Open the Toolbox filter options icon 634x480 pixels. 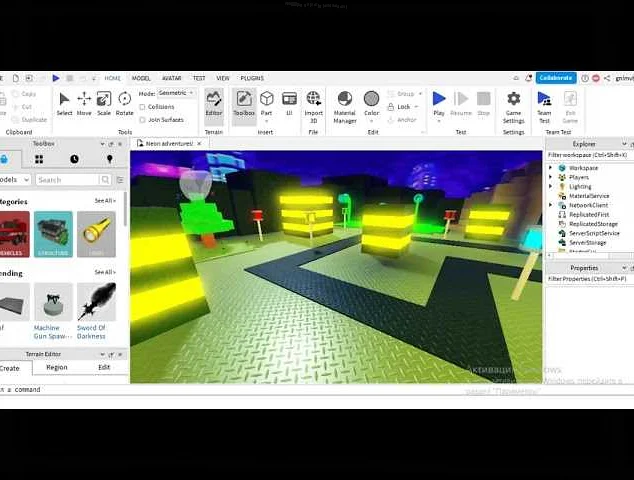[120, 180]
